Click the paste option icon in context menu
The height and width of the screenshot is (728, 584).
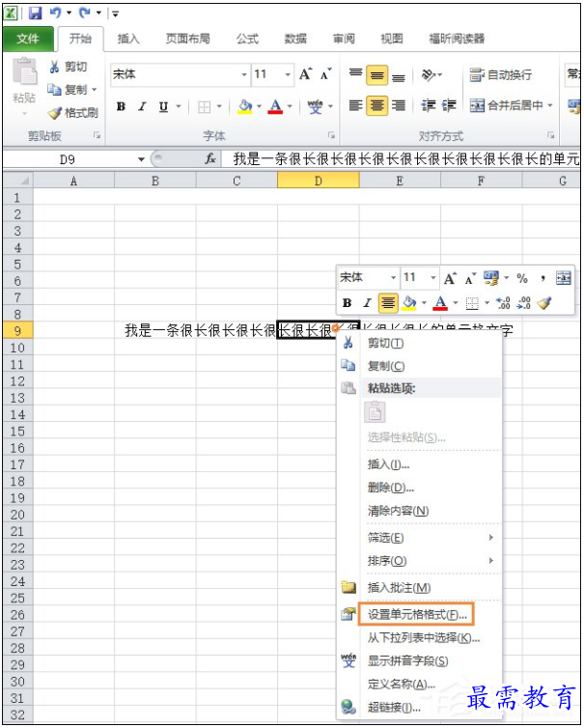pyautogui.click(x=375, y=412)
